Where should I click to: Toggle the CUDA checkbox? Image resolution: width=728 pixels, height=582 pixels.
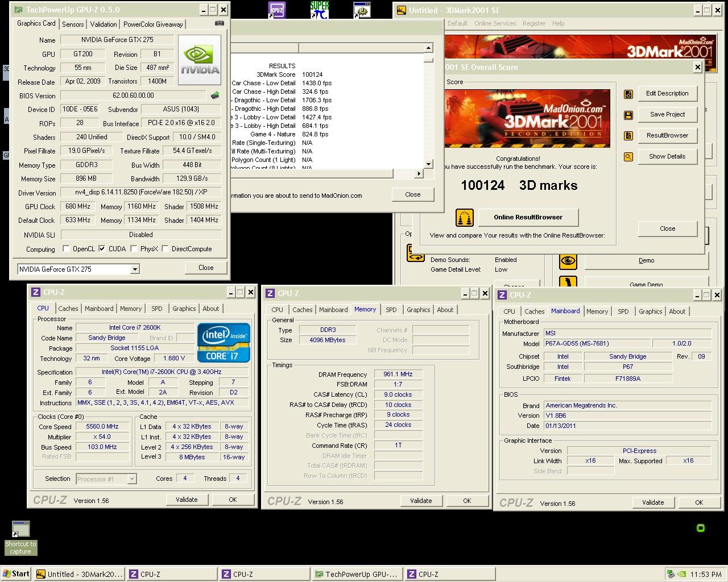pyautogui.click(x=102, y=248)
